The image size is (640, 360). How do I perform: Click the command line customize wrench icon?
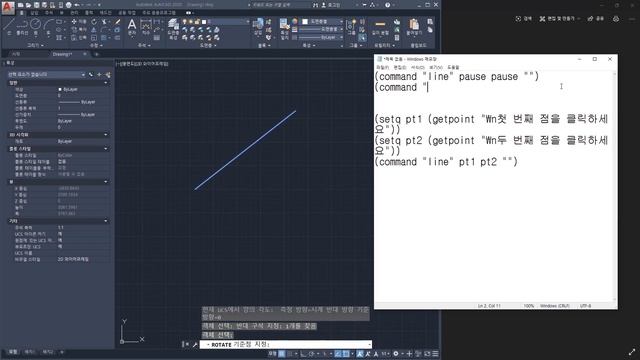pyautogui.click(x=195, y=344)
